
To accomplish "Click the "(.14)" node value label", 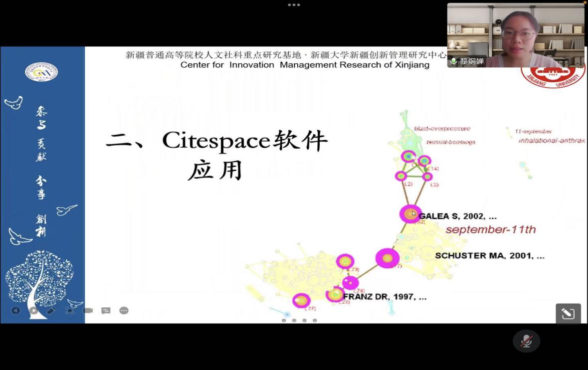I will pyautogui.click(x=433, y=169).
